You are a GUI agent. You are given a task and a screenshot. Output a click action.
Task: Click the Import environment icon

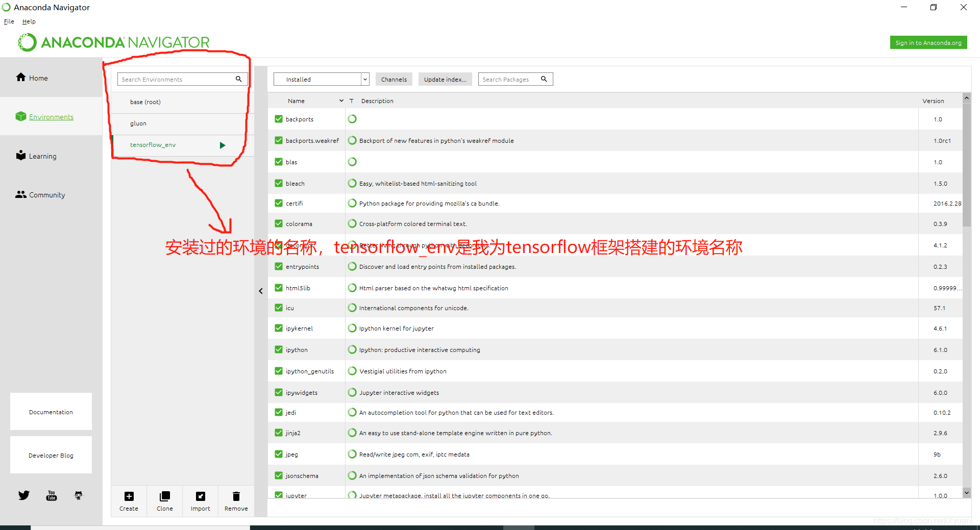click(201, 496)
